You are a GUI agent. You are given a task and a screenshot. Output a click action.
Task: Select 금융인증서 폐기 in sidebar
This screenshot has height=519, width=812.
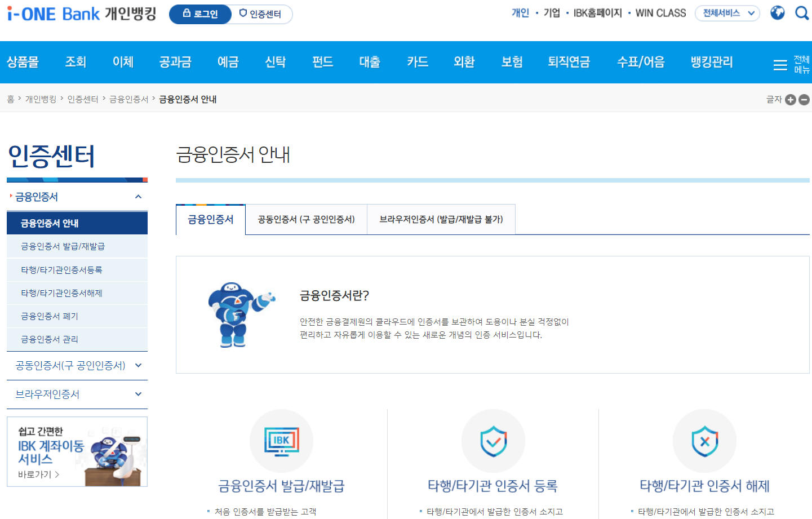click(x=77, y=316)
